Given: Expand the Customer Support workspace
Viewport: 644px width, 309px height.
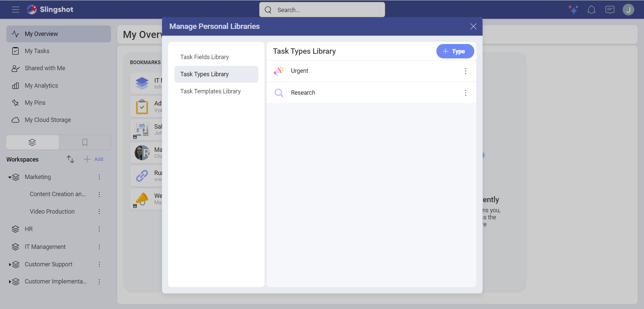Looking at the screenshot, I should [x=10, y=265].
